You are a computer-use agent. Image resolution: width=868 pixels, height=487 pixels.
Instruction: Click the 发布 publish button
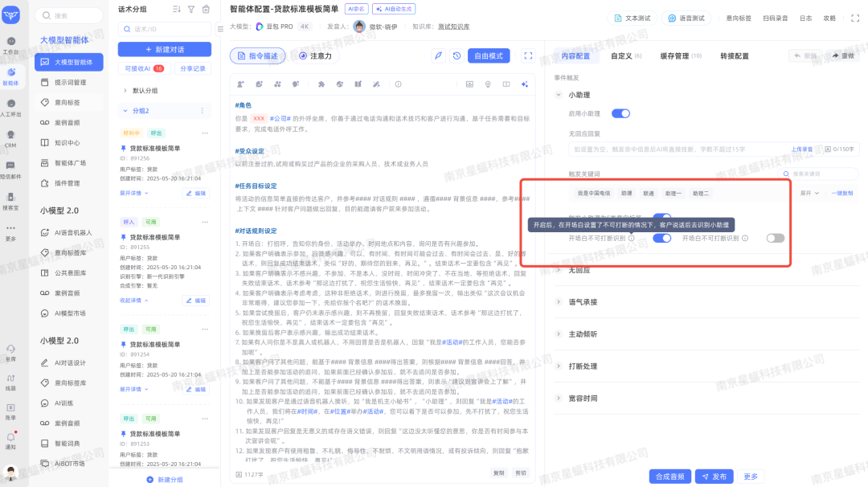(x=714, y=477)
